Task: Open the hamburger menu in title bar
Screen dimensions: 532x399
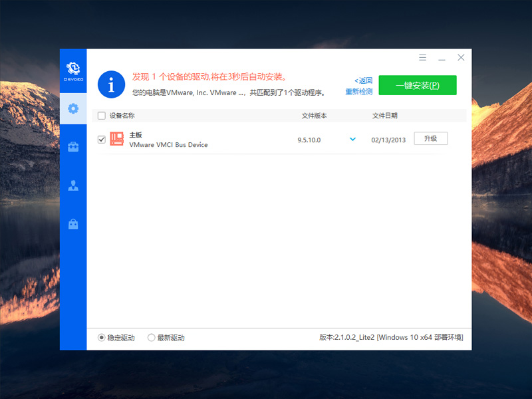Action: click(423, 58)
